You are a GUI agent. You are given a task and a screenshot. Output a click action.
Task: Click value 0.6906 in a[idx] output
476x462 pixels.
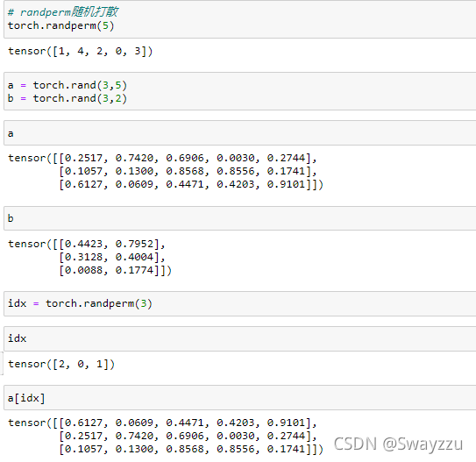coord(185,436)
